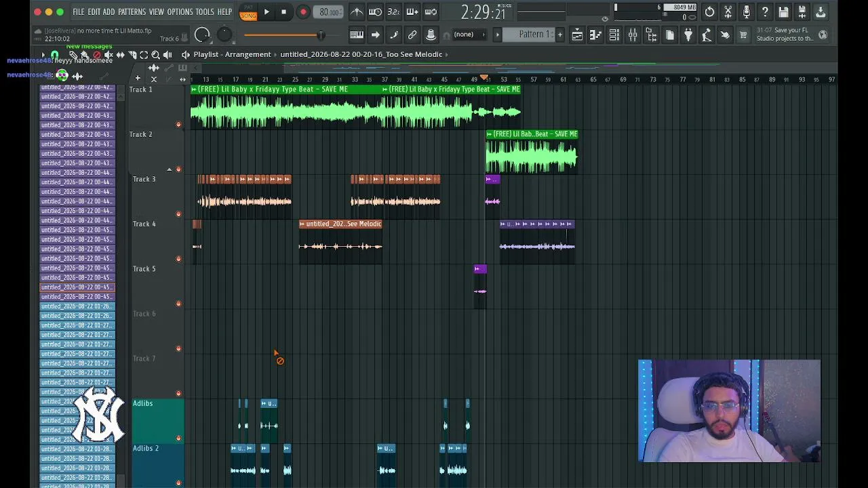The image size is (868, 488).
Task: Open the metronome toggle in the top toolbar
Action: [x=357, y=12]
